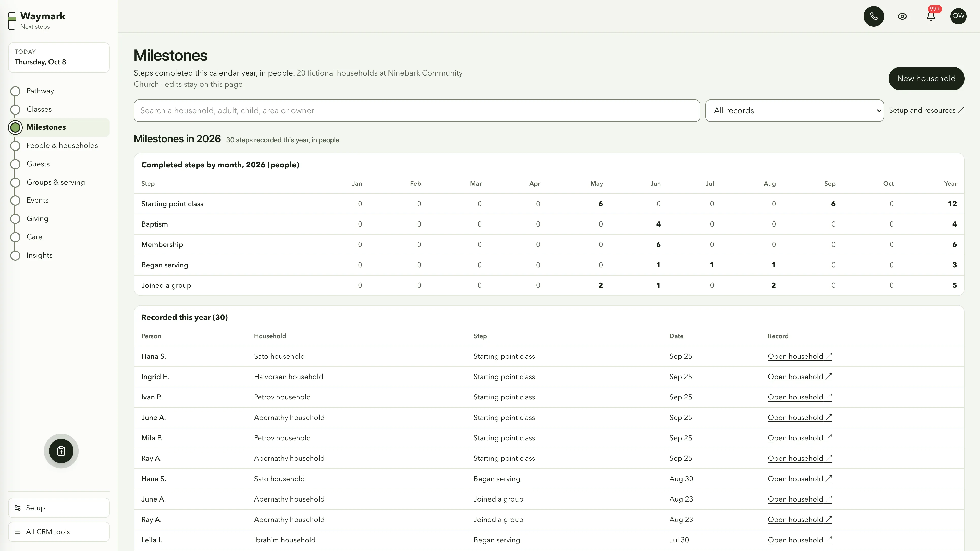Image resolution: width=980 pixels, height=551 pixels.
Task: Click Membership June count 6
Action: pos(658,245)
